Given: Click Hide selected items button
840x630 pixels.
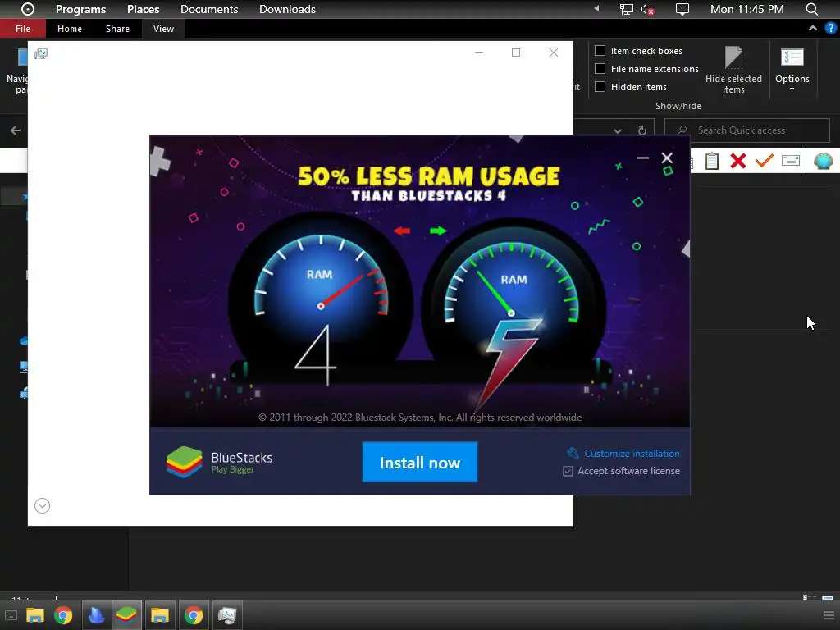Looking at the screenshot, I should click(733, 70).
